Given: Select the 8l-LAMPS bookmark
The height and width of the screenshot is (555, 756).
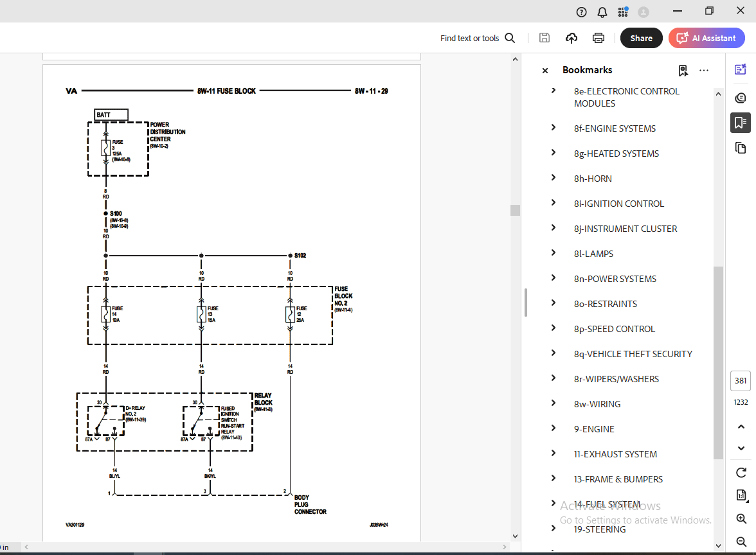Looking at the screenshot, I should [593, 253].
